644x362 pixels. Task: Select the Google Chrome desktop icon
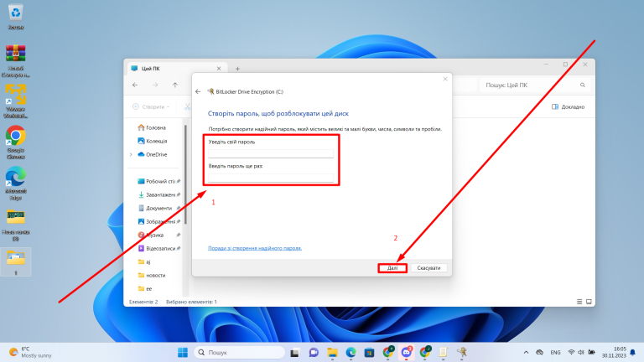(x=16, y=142)
